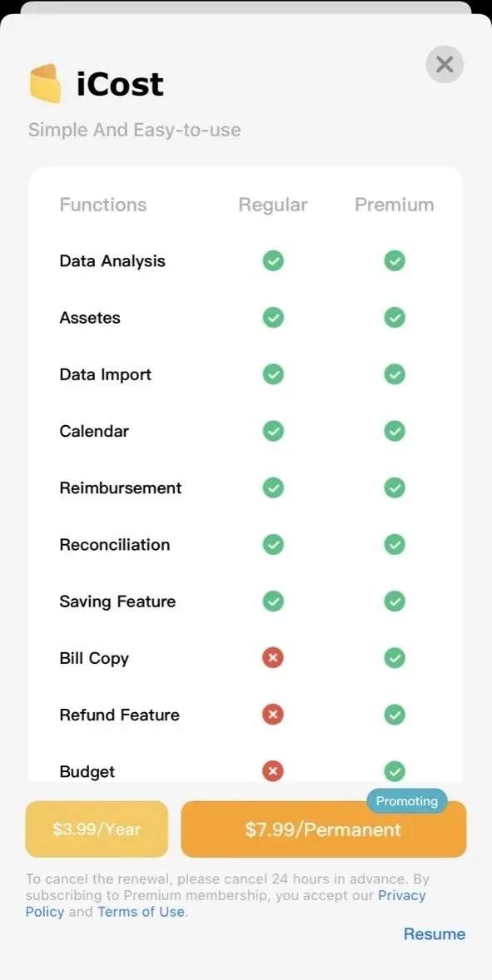492x980 pixels.
Task: Close the iCost premium comparison sheet
Action: tap(445, 64)
